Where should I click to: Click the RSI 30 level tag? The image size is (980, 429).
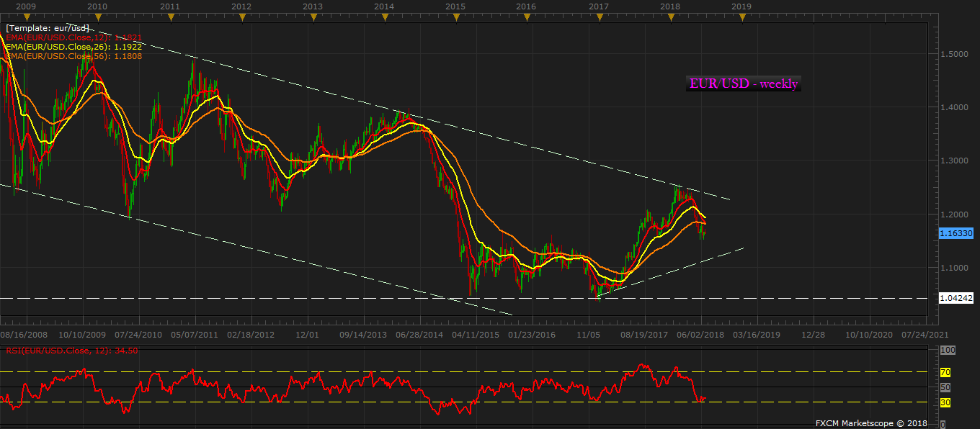coord(945,402)
